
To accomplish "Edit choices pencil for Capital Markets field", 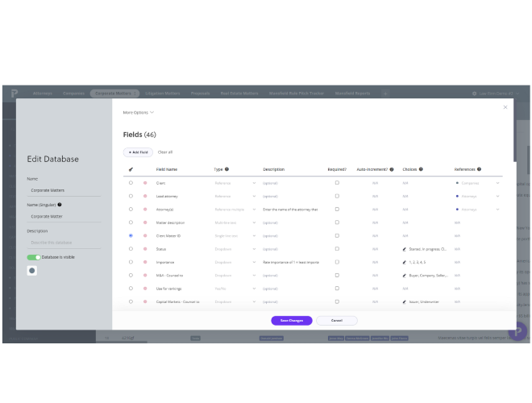I will pyautogui.click(x=405, y=301).
